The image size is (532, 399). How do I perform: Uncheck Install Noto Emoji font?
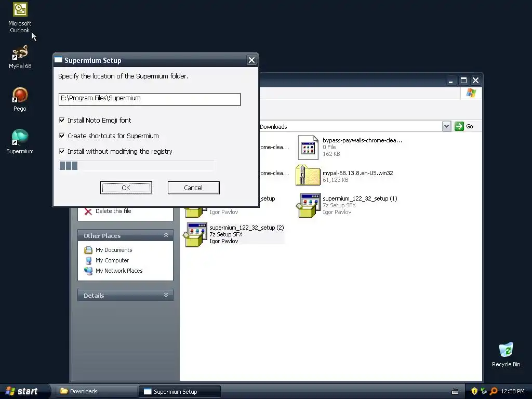point(62,120)
